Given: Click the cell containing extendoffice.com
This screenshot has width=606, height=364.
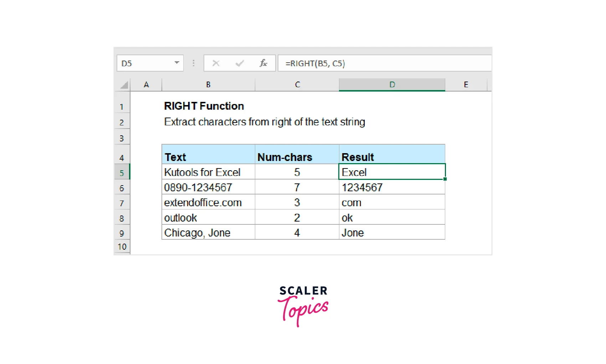Looking at the screenshot, I should point(208,203).
